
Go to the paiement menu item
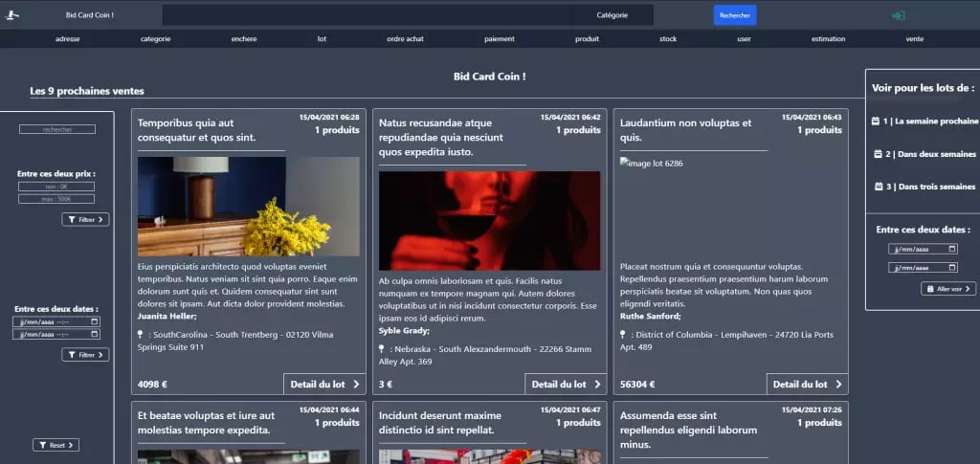pyautogui.click(x=499, y=39)
